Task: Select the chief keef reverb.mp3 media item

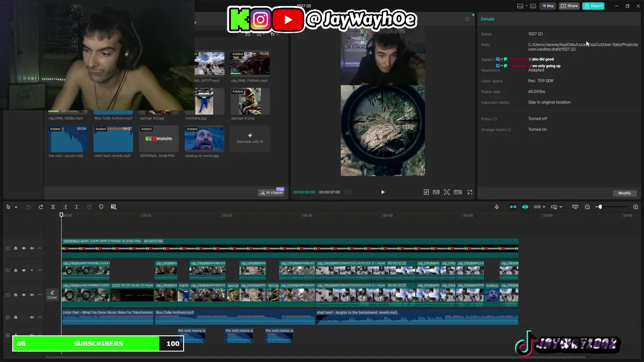Action: point(113,139)
